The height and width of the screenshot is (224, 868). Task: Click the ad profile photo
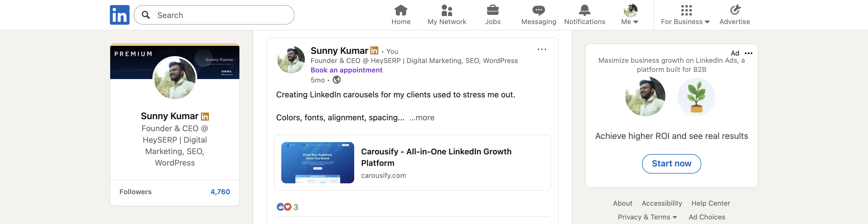[x=645, y=97]
